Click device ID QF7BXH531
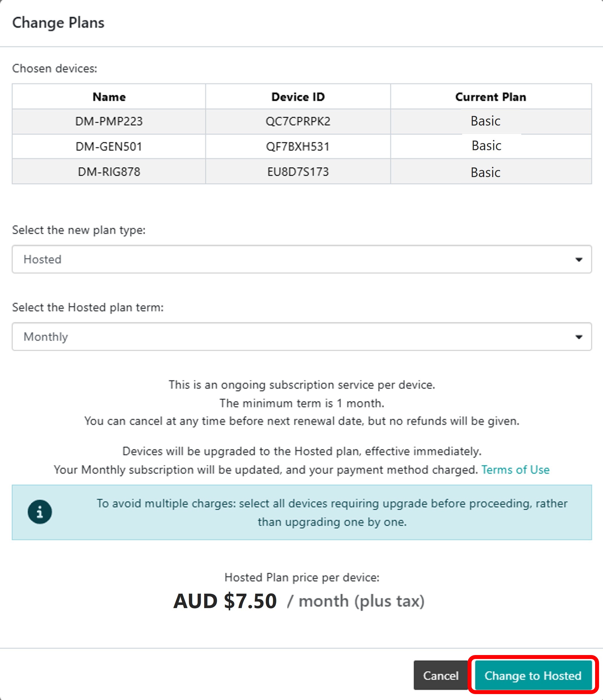Screen dimensions: 603x700 (x=298, y=147)
